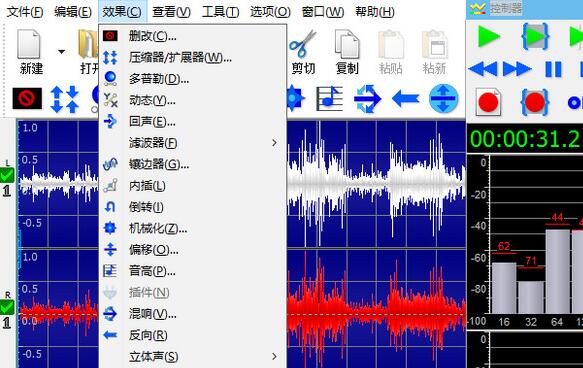583x368 pixels.
Task: Open the 编辑(E) menu
Action: tap(73, 12)
